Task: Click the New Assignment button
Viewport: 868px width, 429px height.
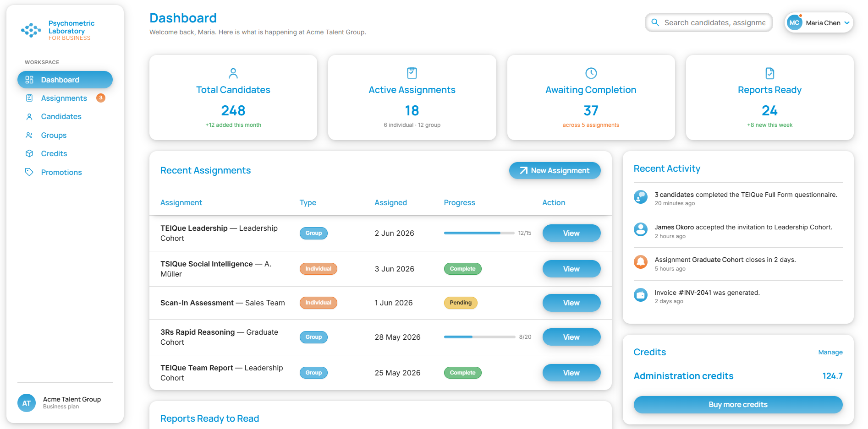Action: pyautogui.click(x=555, y=170)
